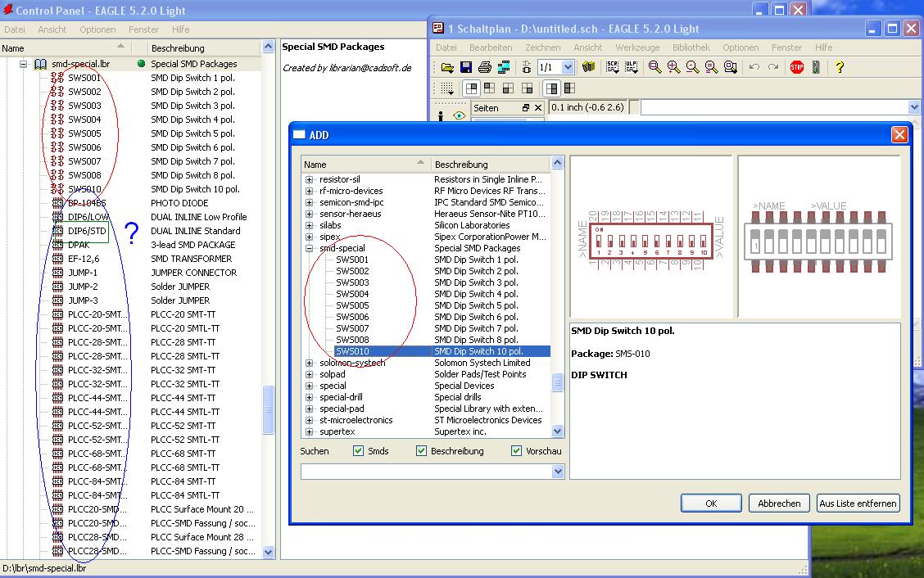
Task: Save the schematic with floppy icon
Action: point(466,67)
